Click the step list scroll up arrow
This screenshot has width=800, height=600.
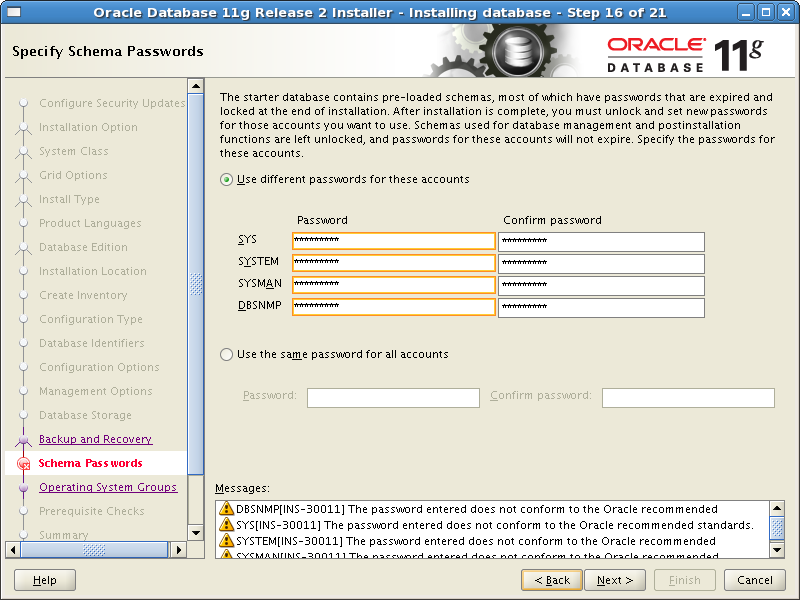tap(196, 86)
